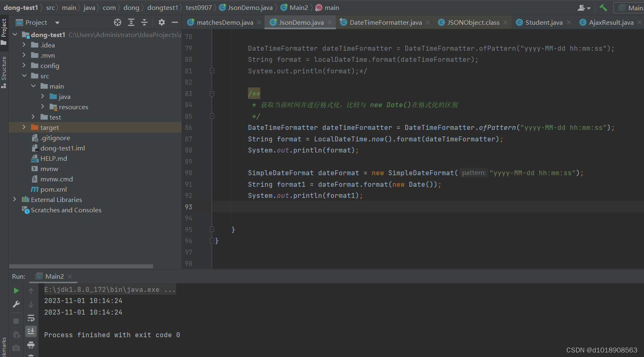The width and height of the screenshot is (644, 357).
Task: Click the Locate/Select Opened File target icon
Action: [118, 22]
